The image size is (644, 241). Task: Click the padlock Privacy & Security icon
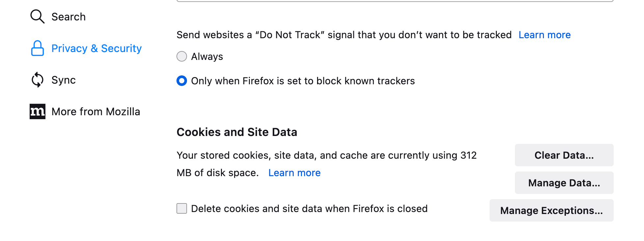(x=37, y=48)
